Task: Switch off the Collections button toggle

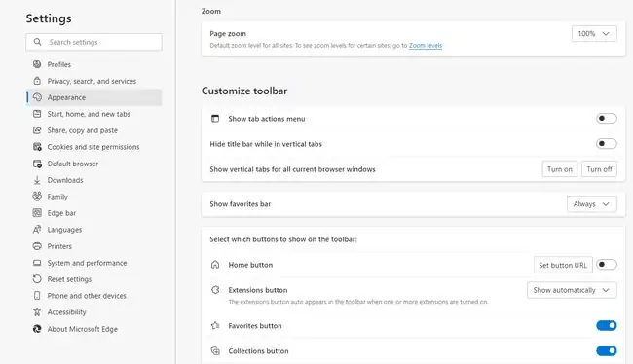Action: pos(607,350)
